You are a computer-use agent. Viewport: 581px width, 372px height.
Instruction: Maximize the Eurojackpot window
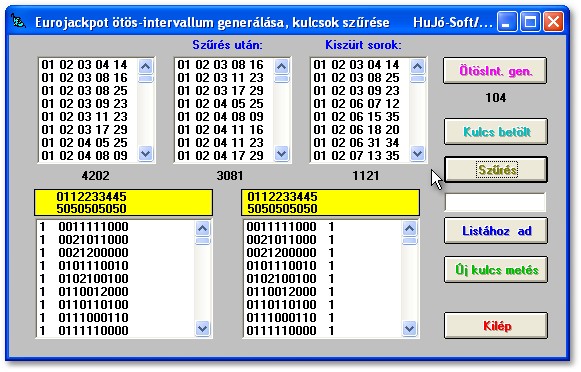click(x=530, y=21)
